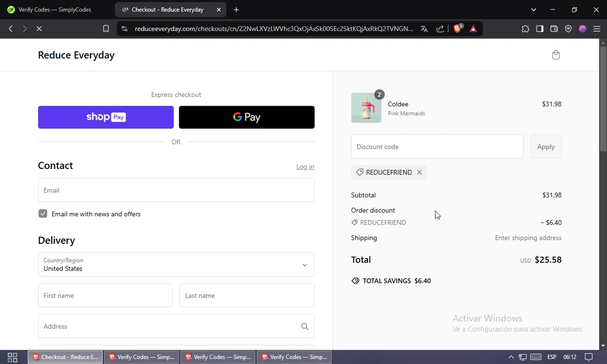Open Brave VPN shield icon
The width and height of the screenshot is (607, 364).
[x=568, y=29]
